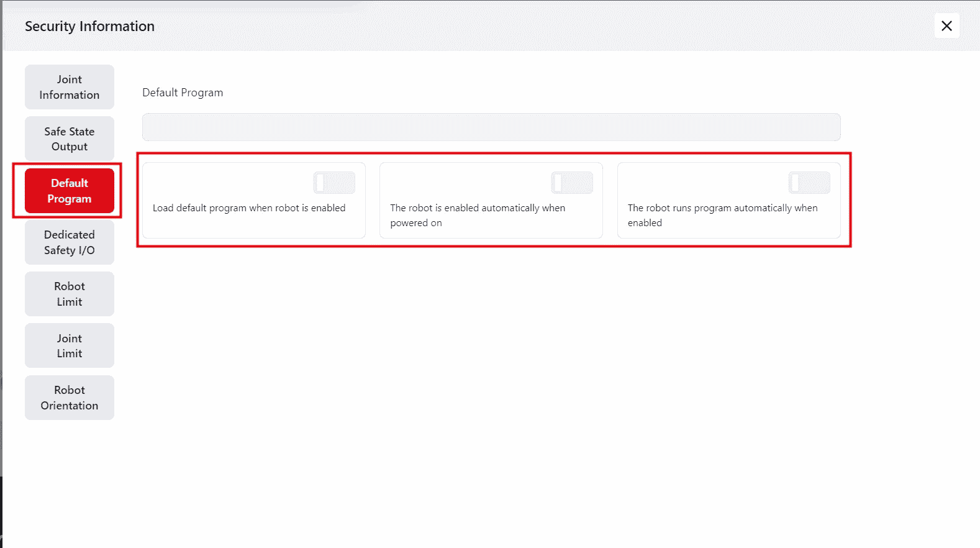Switch to Robot Orientation tab
980x548 pixels.
click(x=70, y=398)
